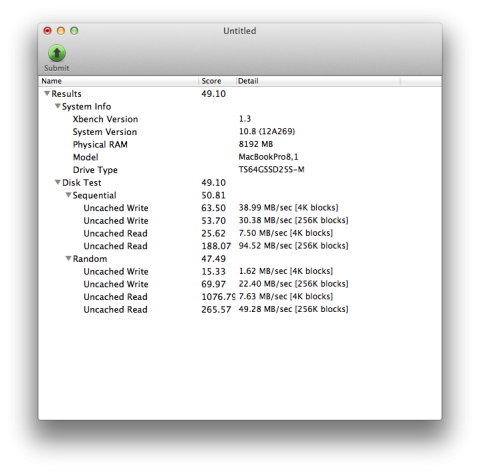This screenshot has height=473, width=480.
Task: Click the 38.99 MB/sec [4K blocks] detail
Action: (288, 207)
